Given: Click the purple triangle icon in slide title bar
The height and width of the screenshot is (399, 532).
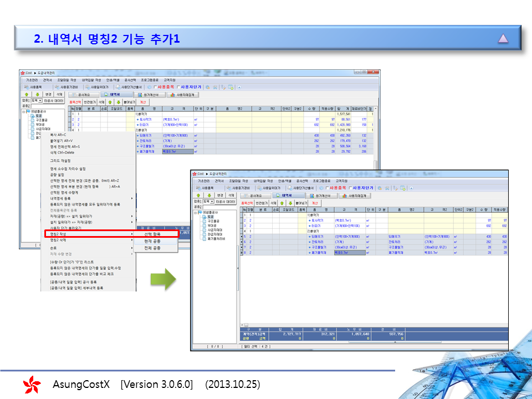Looking at the screenshot, I should click(503, 38).
